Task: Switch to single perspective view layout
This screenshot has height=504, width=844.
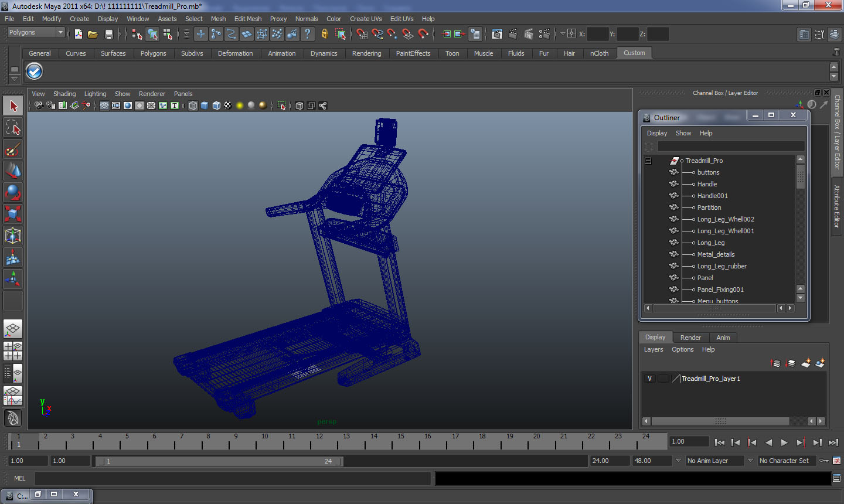Action: 13,329
